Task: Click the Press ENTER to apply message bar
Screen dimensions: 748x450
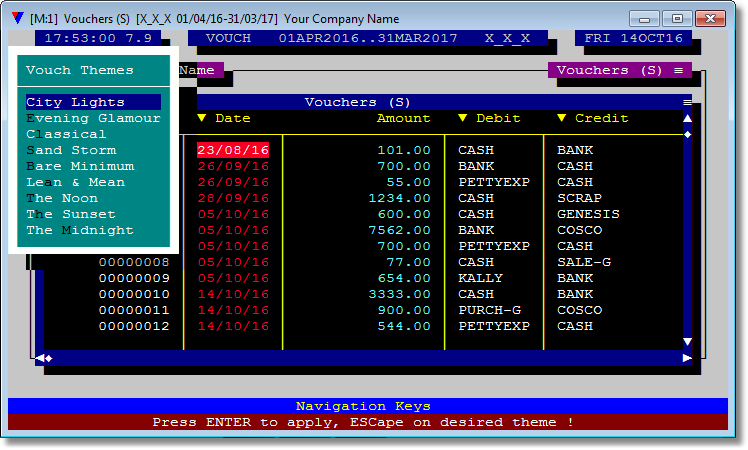Action: 368,422
